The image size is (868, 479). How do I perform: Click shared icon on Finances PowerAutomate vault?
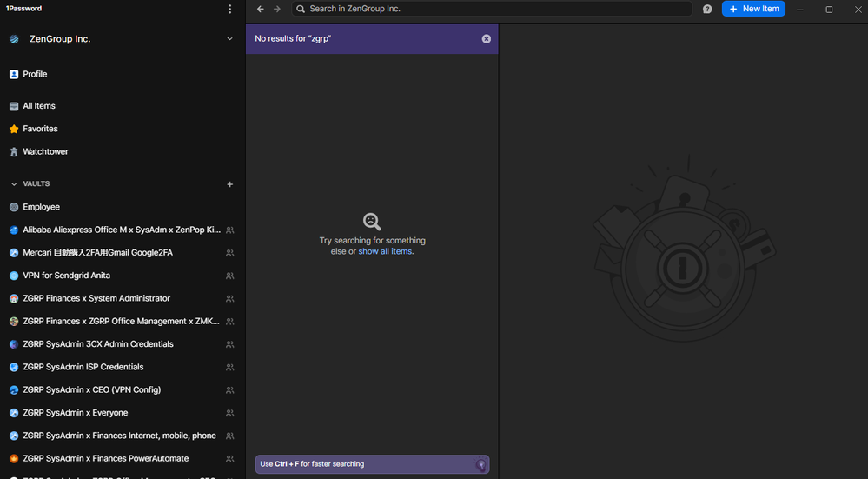click(x=229, y=458)
